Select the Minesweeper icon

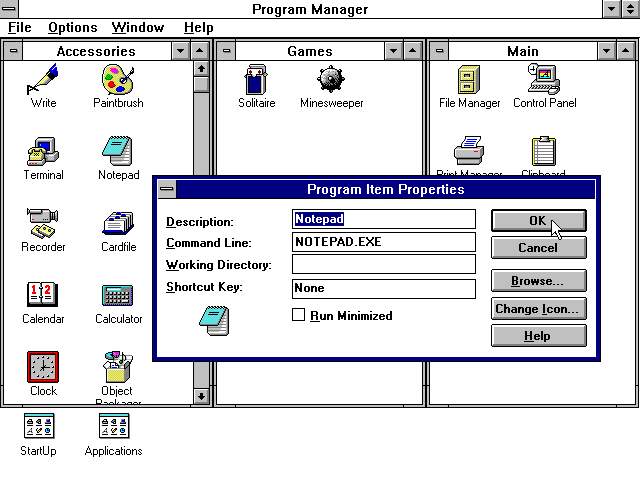[331, 79]
